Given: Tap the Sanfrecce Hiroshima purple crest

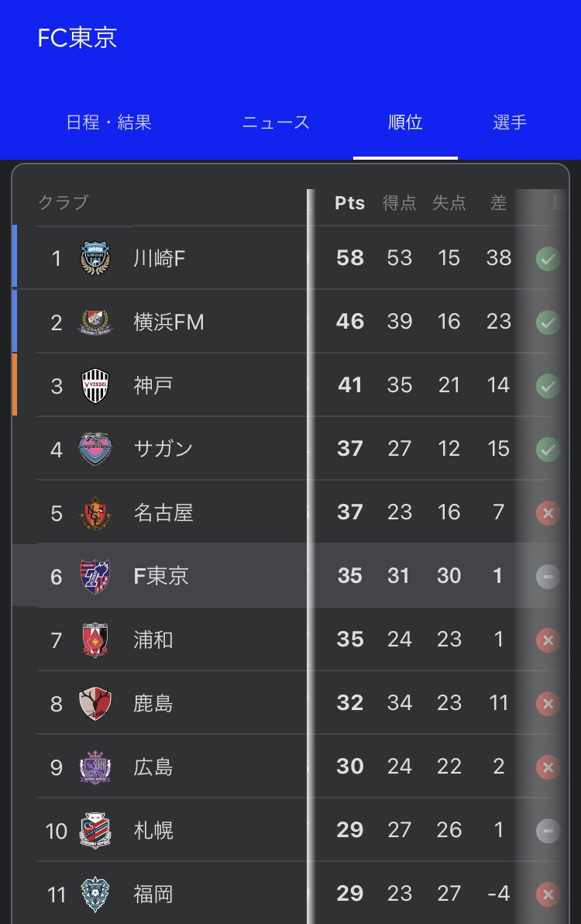Looking at the screenshot, I should tap(95, 767).
